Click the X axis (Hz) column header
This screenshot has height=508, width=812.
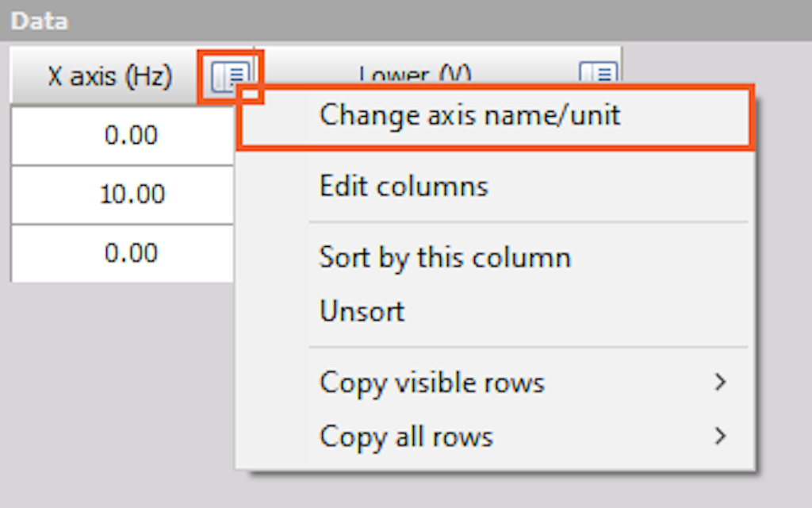pyautogui.click(x=109, y=77)
